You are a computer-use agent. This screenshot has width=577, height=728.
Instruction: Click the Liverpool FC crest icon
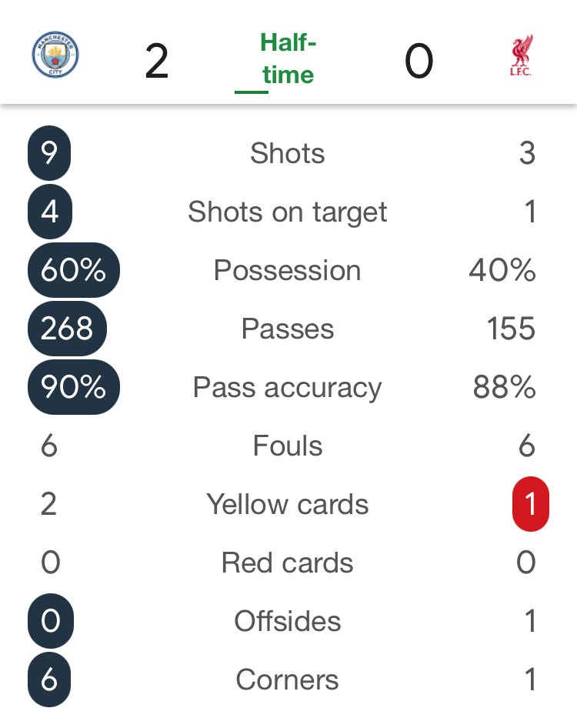coord(521,55)
